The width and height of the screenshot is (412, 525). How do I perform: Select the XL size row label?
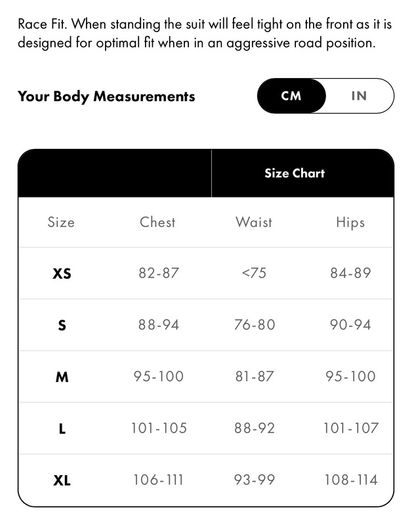(62, 480)
